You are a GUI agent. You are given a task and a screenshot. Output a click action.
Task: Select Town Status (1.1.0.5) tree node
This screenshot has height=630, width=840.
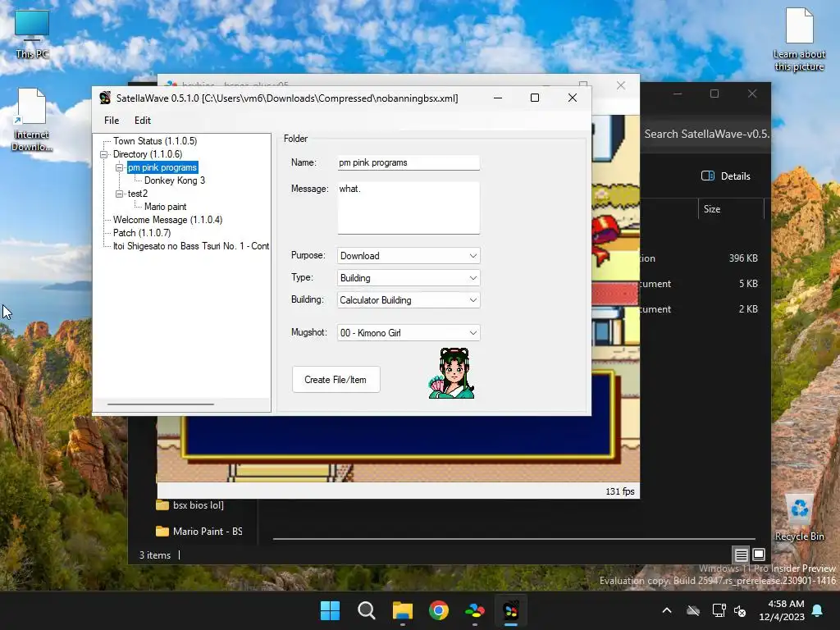[x=155, y=141]
